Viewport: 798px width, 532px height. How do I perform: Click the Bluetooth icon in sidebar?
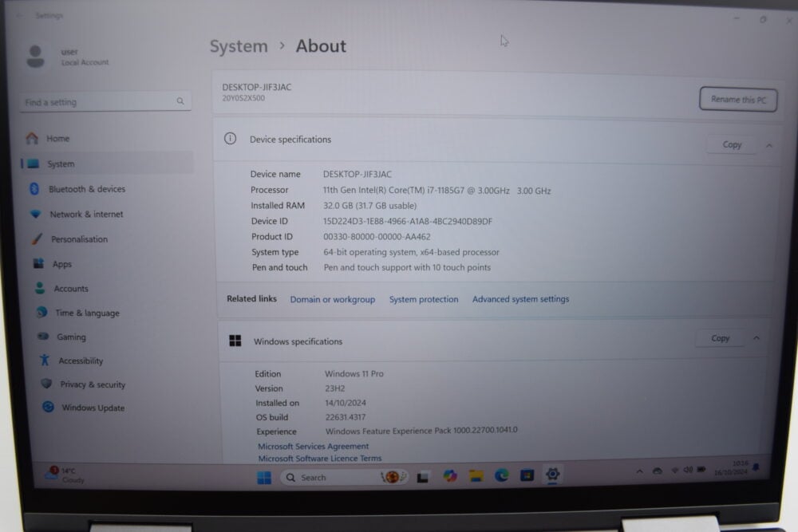34,189
